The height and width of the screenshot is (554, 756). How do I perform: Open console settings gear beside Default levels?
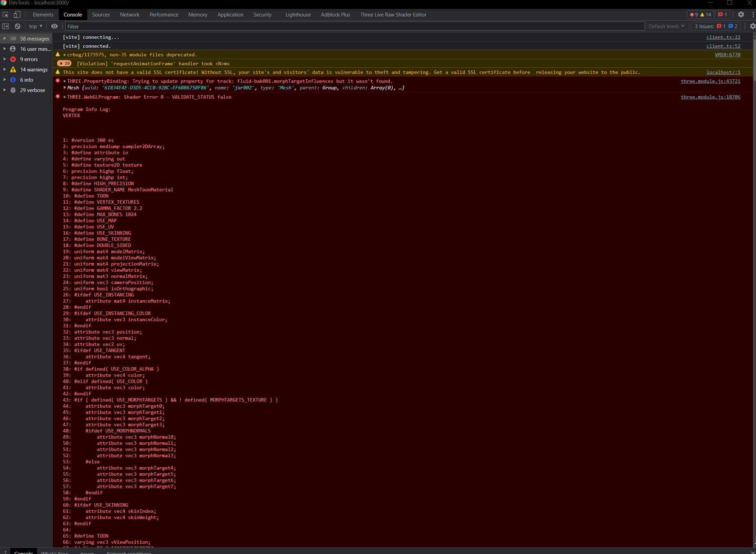point(752,26)
